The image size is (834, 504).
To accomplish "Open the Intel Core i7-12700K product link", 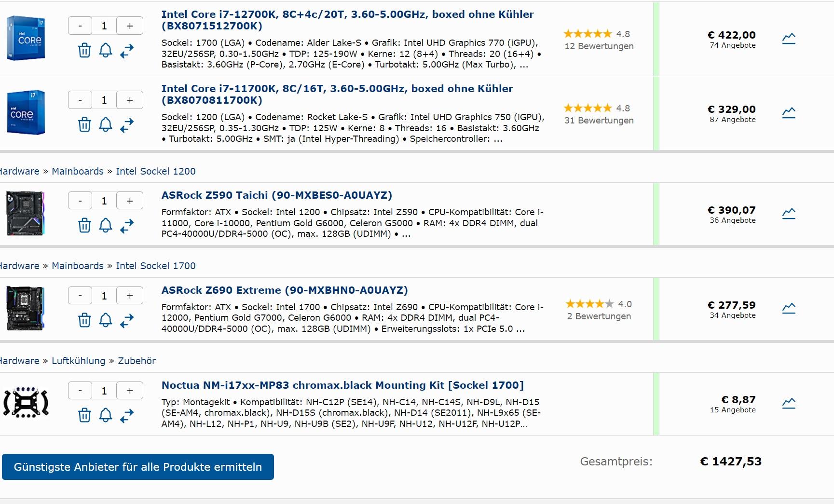I will pos(347,20).
